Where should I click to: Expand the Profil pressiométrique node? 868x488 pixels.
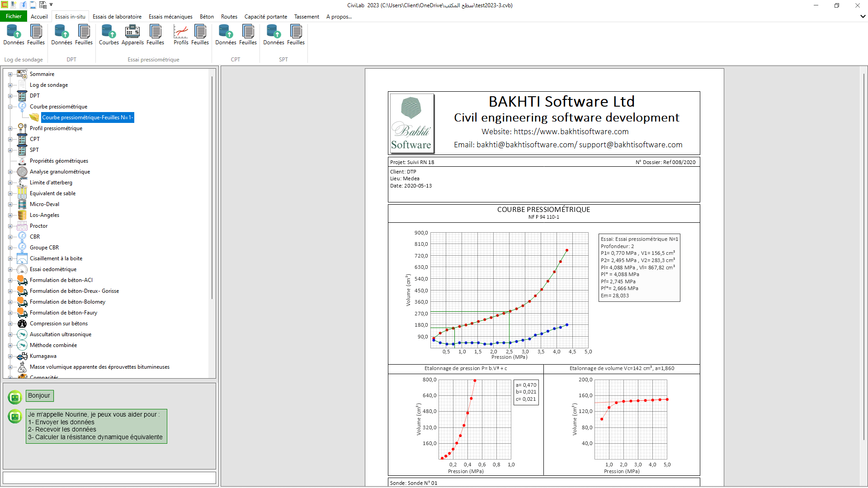coord(10,128)
